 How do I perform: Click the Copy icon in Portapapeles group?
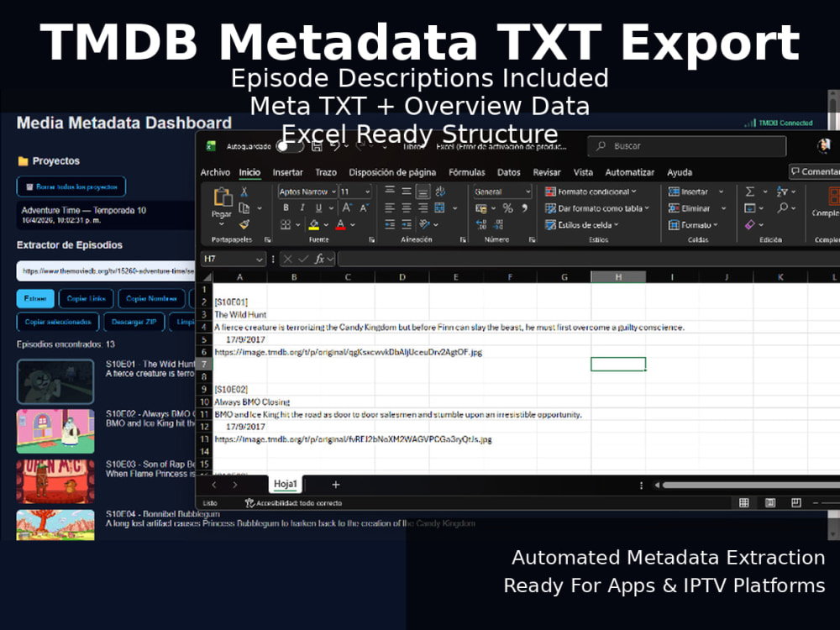pos(244,207)
